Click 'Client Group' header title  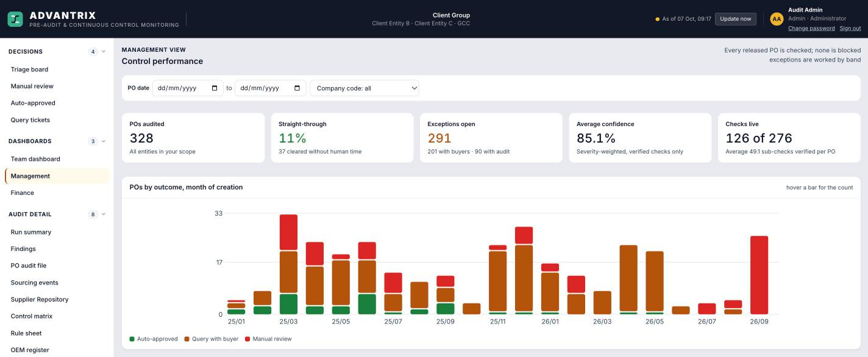tap(451, 15)
